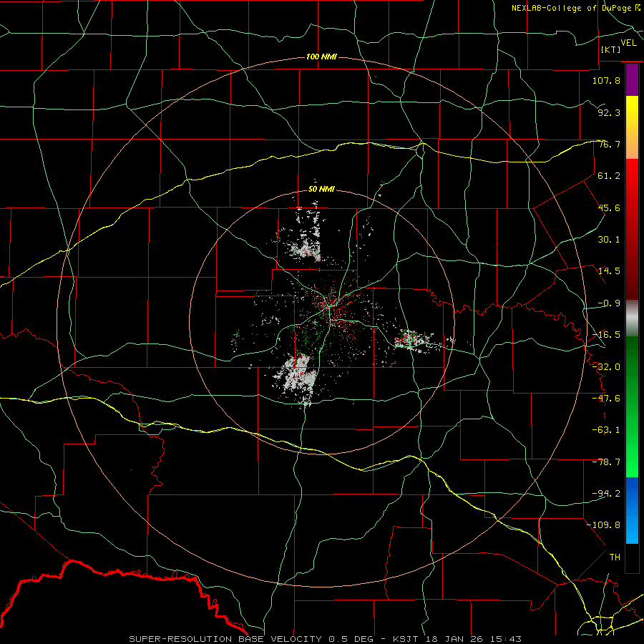
Task: Click the gray echo cluster north of radar
Action: [305, 248]
